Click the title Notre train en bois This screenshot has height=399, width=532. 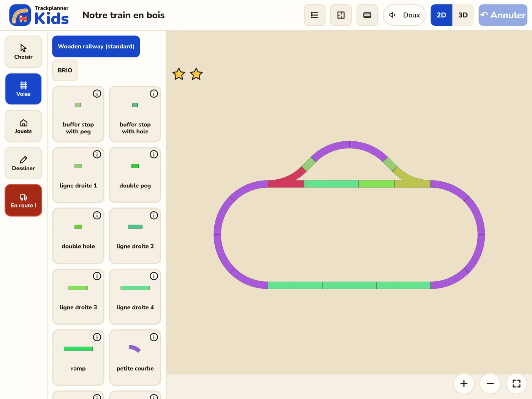123,15
